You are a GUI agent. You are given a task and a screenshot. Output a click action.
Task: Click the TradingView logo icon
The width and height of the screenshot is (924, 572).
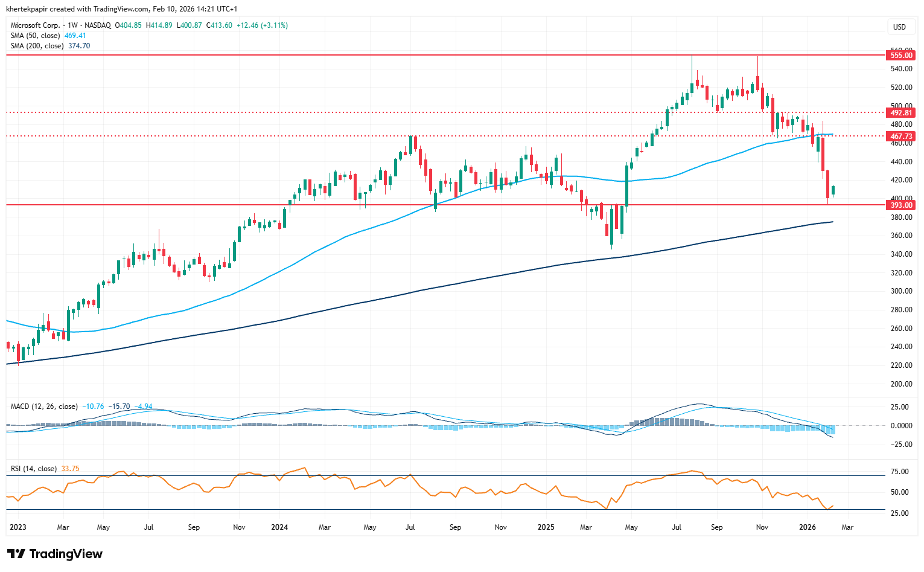[16, 554]
